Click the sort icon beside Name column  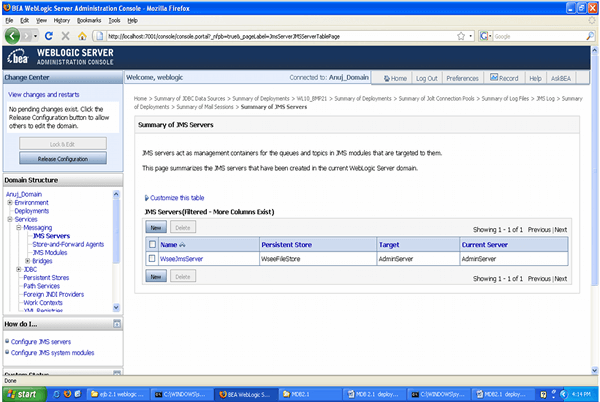[184, 244]
